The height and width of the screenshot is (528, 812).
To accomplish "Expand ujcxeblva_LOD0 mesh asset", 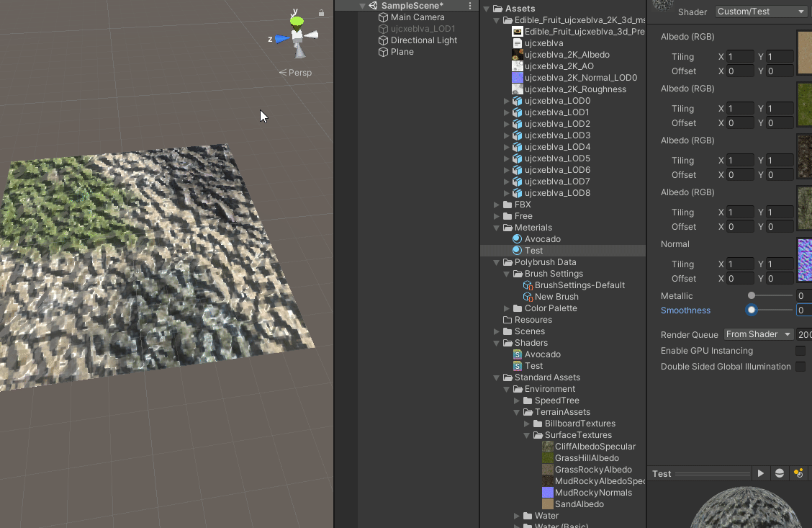I will (x=507, y=101).
